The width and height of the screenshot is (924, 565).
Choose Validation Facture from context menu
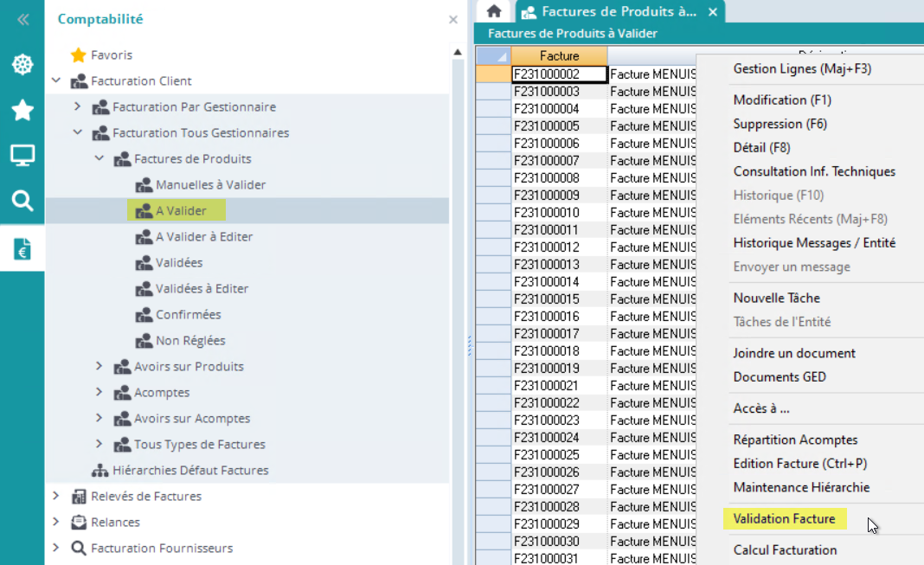pyautogui.click(x=784, y=519)
